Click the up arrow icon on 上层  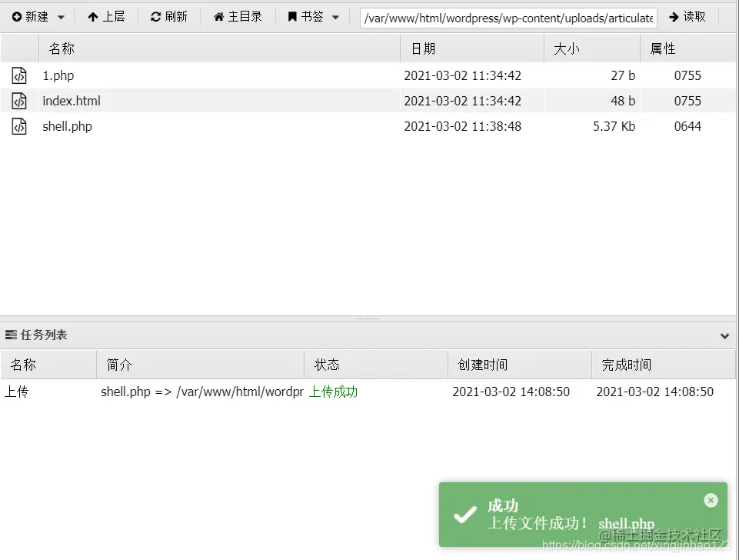tap(93, 17)
